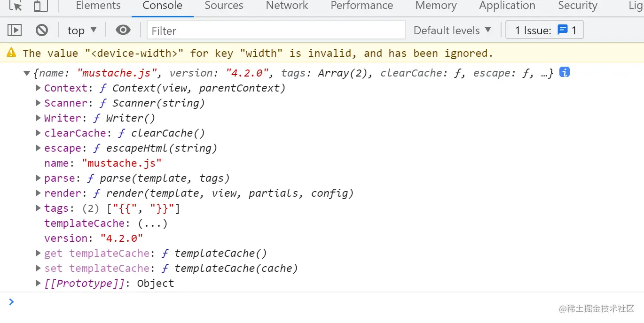The image size is (644, 323).
Task: Click the name "mustache.js" value
Action: coord(122,163)
